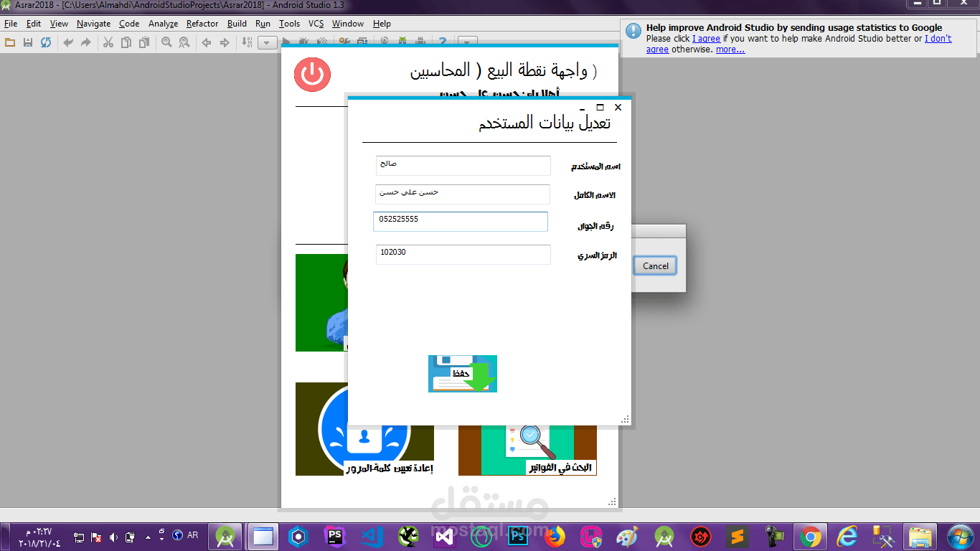Screen dimensions: 980x551
Task: Open the VCS menu
Action: (x=316, y=24)
